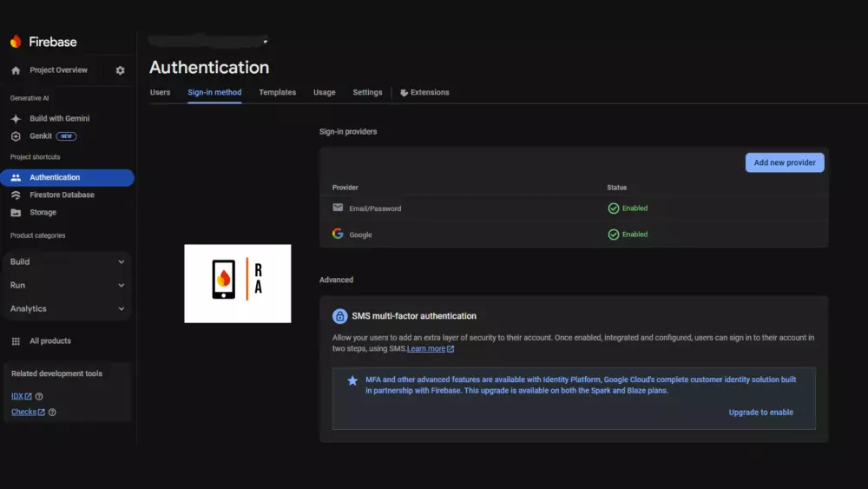Go to Project Overview
The height and width of the screenshot is (489, 868).
[58, 70]
